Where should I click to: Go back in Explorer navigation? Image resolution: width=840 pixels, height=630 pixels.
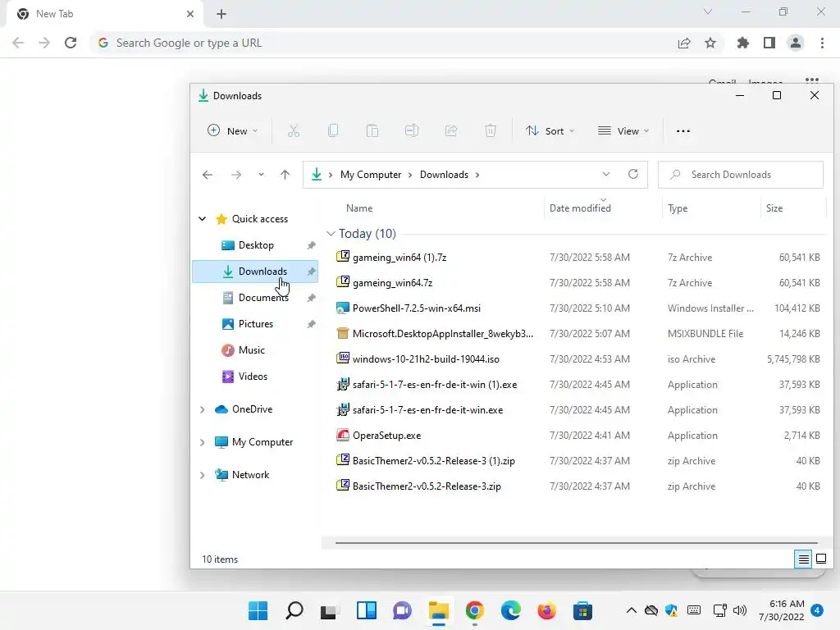click(208, 175)
